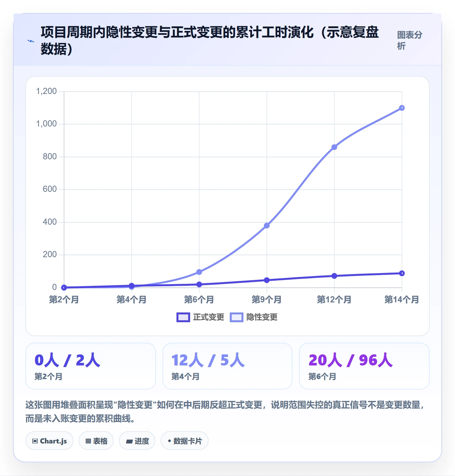Click 隐性变更 data point at 第9个月

[266, 226]
